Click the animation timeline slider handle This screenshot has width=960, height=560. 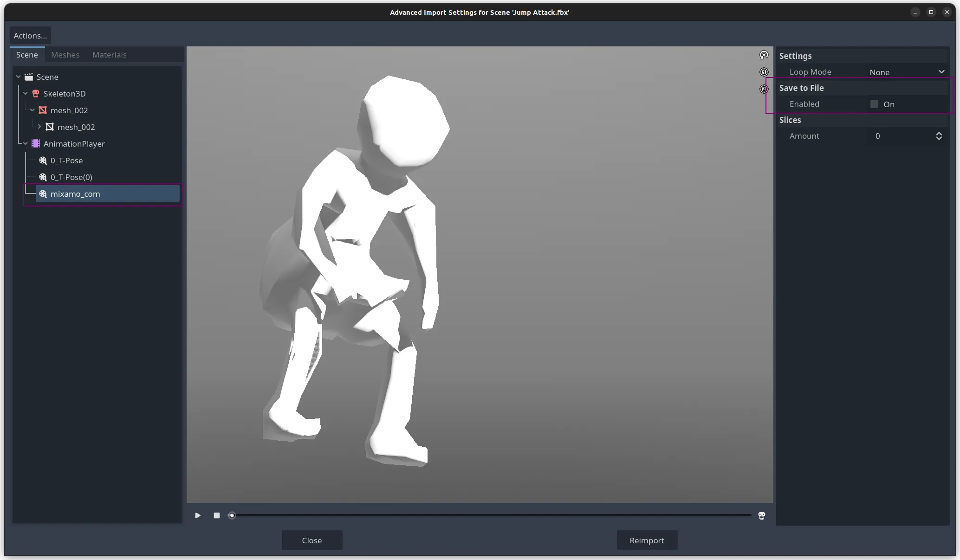[232, 515]
